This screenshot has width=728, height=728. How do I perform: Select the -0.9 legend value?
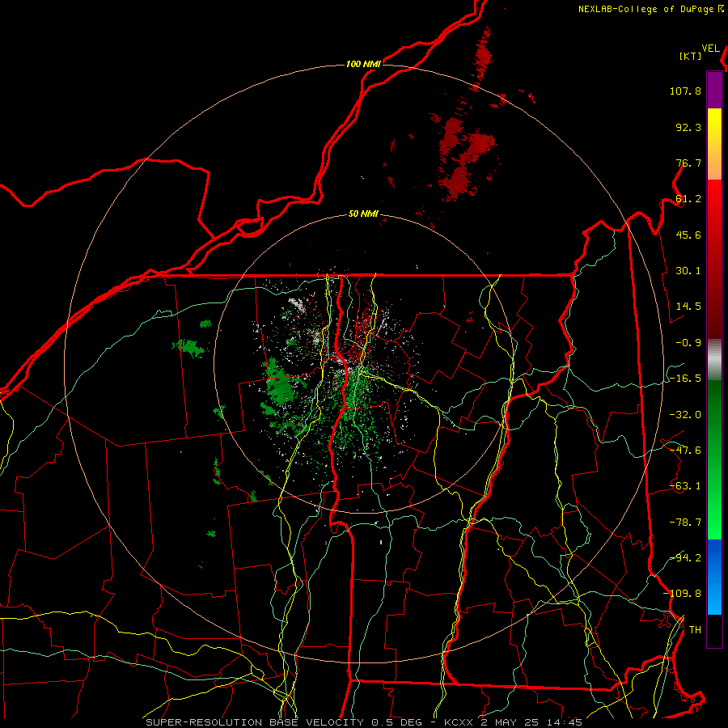[688, 343]
